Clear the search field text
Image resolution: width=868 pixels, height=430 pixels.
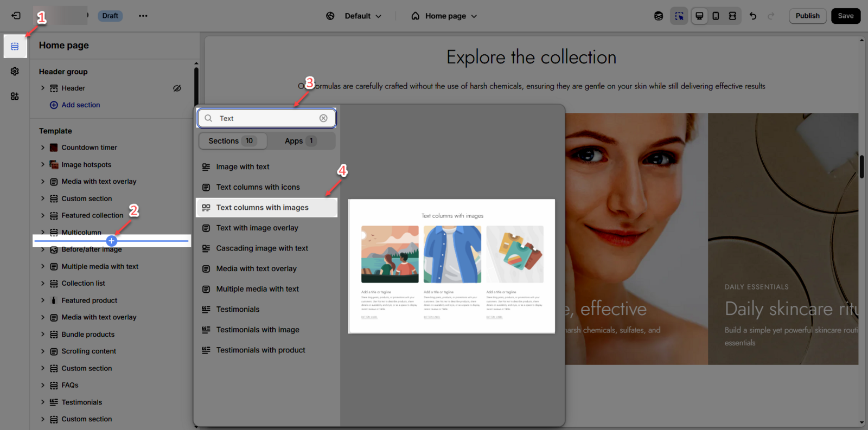323,118
